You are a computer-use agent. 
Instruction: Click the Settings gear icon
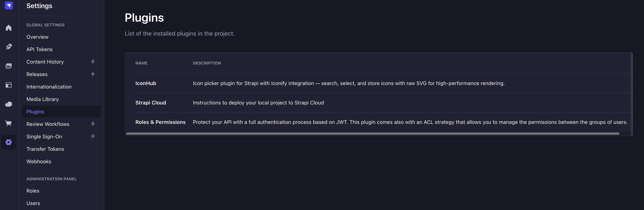coord(9,142)
